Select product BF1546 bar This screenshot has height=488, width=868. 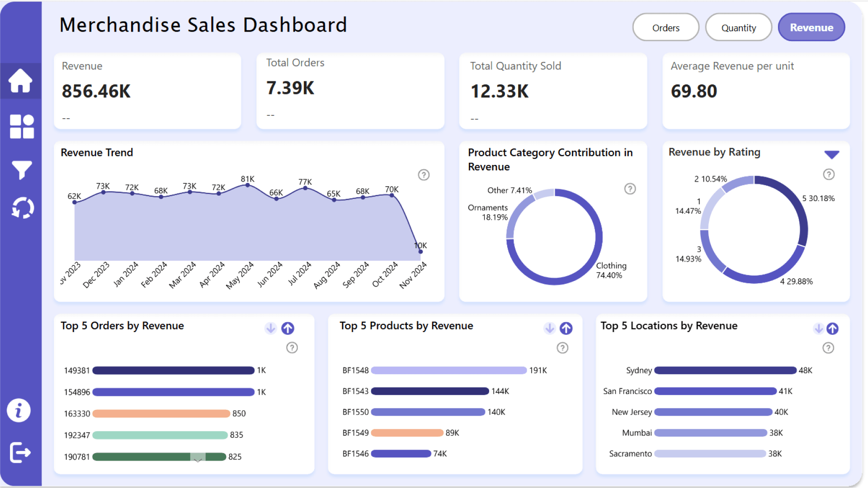click(401, 454)
